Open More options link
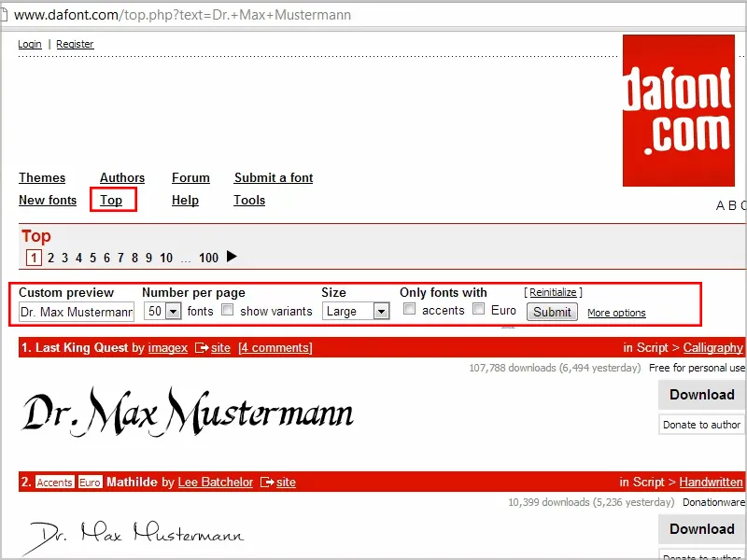This screenshot has width=747, height=560. click(616, 313)
